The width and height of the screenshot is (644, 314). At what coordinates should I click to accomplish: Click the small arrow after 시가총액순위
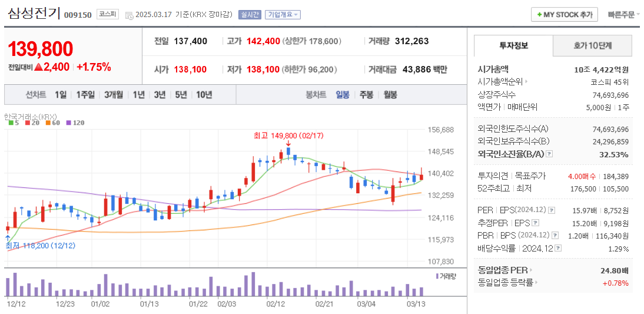(x=526, y=82)
